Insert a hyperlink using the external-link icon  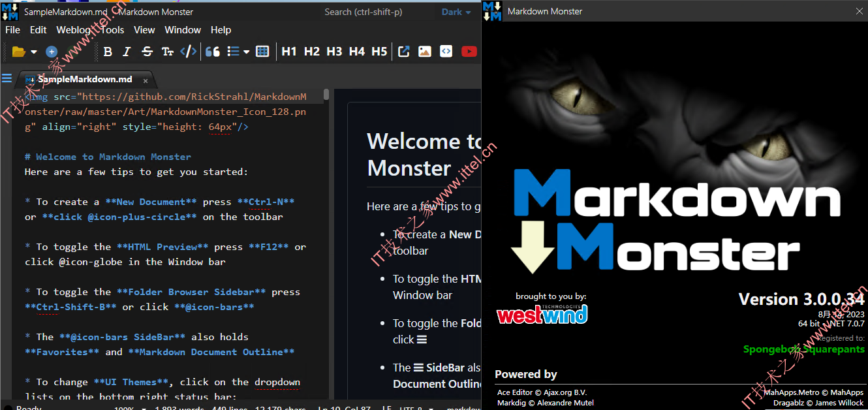point(404,52)
